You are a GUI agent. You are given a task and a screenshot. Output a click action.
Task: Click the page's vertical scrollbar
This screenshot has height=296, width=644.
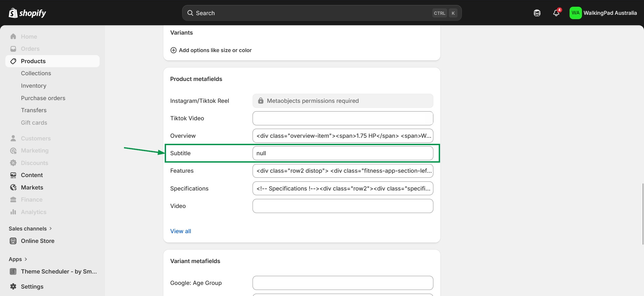click(x=643, y=214)
